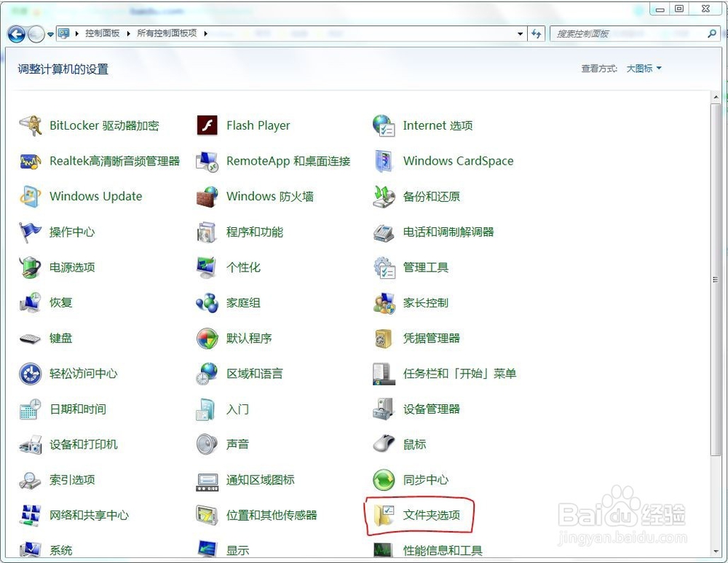Open Internet 选项
Image resolution: width=728 pixels, height=563 pixels.
coord(438,125)
